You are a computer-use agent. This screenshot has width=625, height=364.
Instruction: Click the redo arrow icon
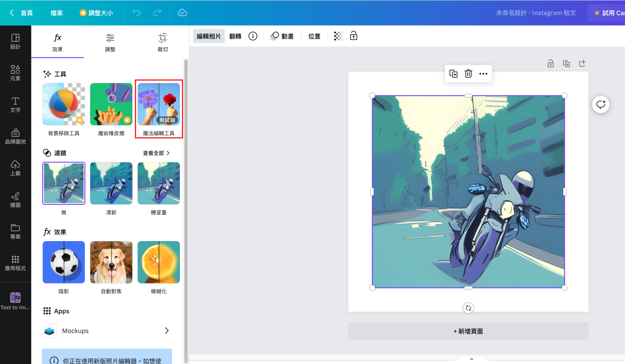(x=157, y=13)
